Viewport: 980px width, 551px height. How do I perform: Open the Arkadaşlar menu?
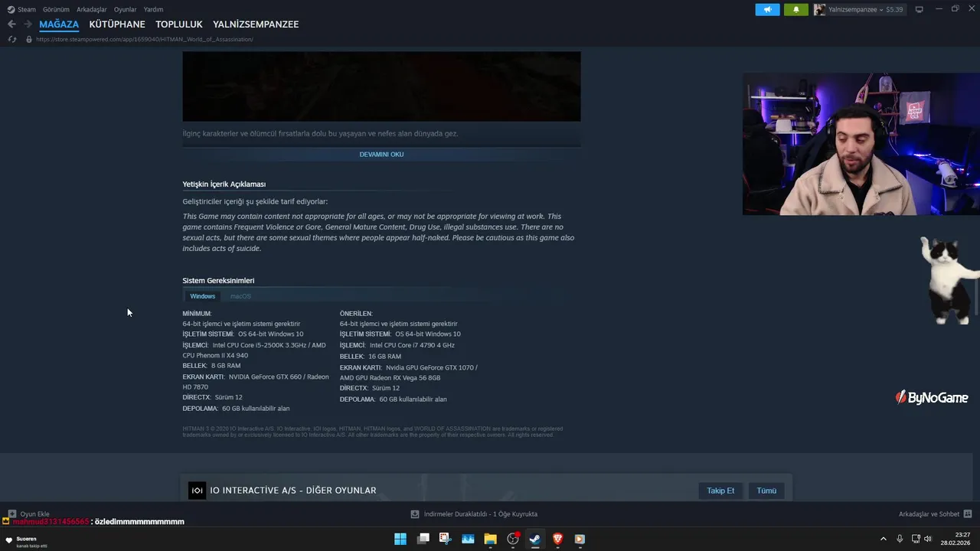click(x=92, y=9)
